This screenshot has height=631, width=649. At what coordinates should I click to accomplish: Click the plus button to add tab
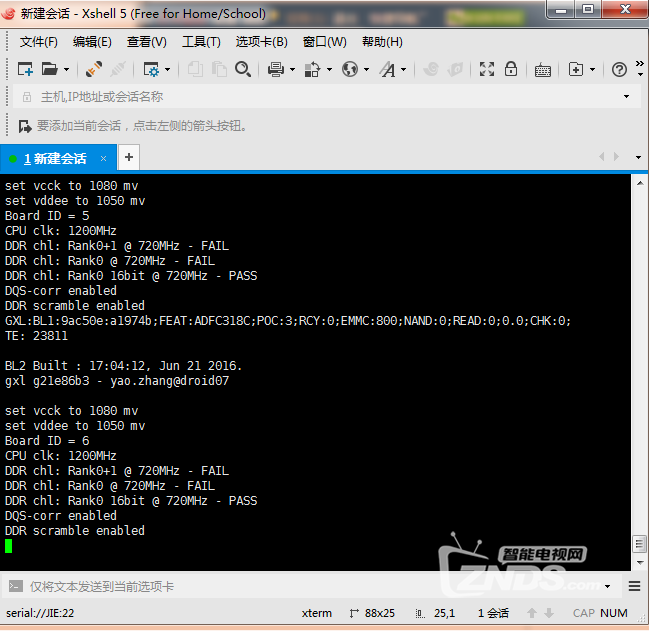point(129,157)
